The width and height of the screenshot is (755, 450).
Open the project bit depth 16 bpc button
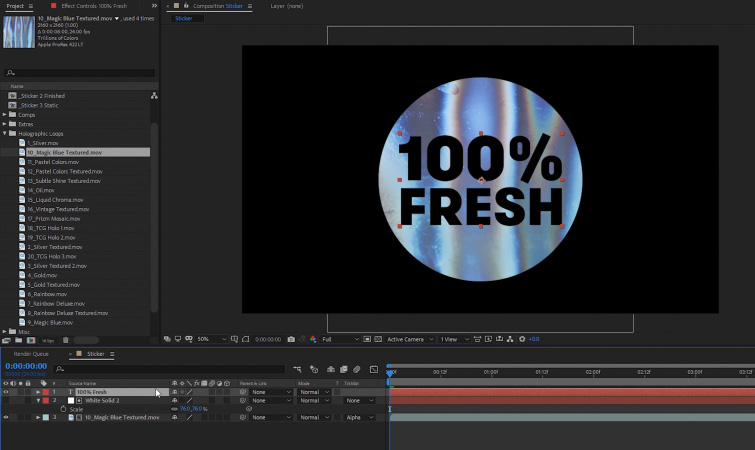click(48, 341)
